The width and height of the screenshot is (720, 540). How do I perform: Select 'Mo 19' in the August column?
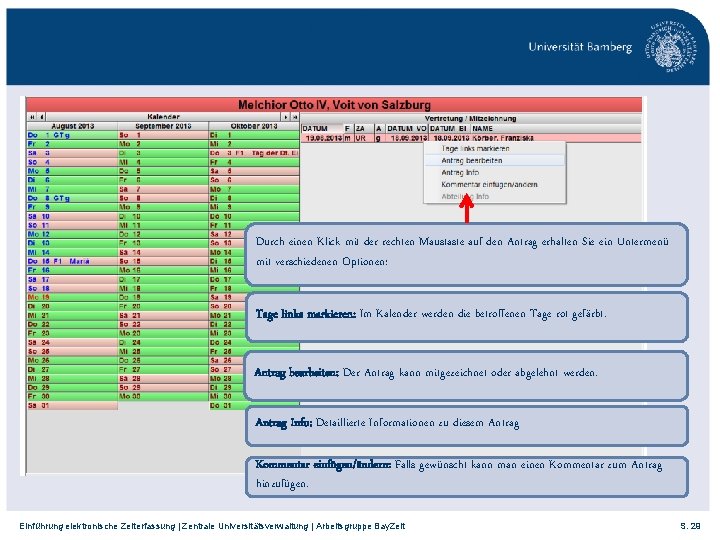pyautogui.click(x=73, y=297)
